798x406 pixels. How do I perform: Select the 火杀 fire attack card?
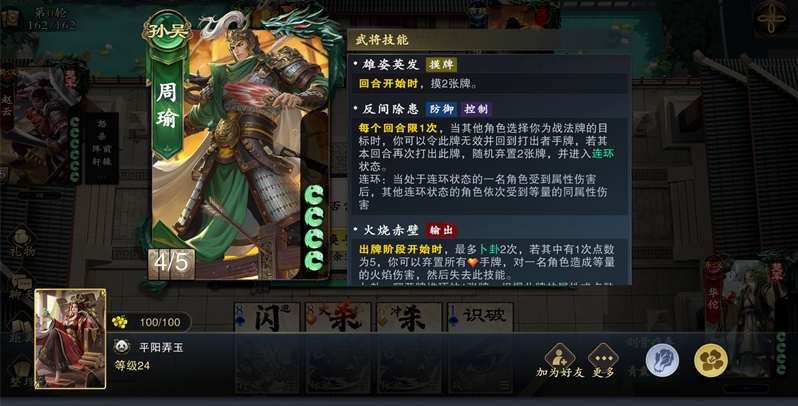(337, 317)
